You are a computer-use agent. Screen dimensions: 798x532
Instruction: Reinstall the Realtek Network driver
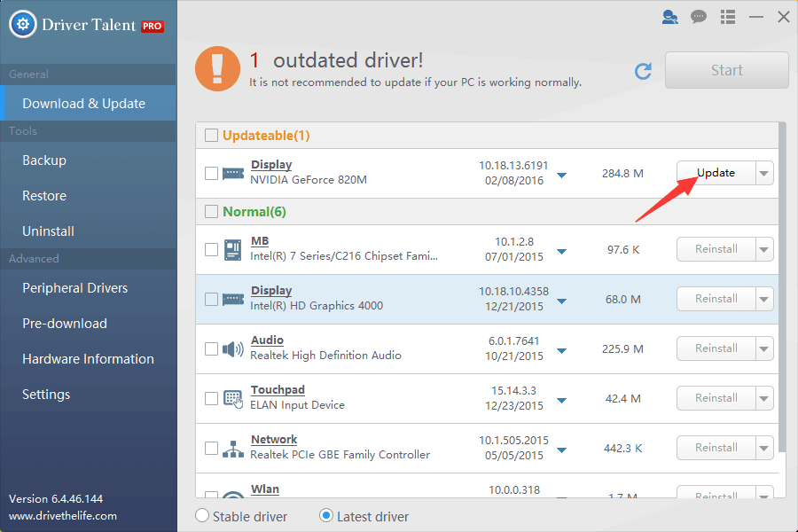pyautogui.click(x=716, y=448)
